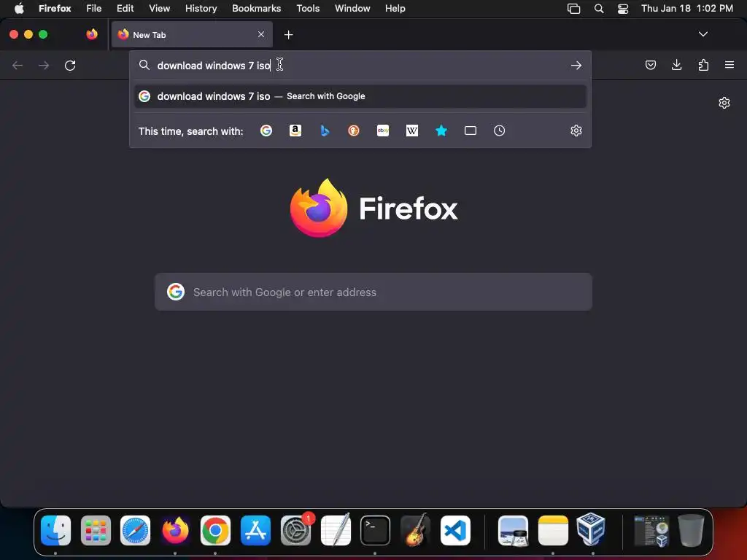The width and height of the screenshot is (747, 560).
Task: Open Control Center in menu bar
Action: point(623,9)
